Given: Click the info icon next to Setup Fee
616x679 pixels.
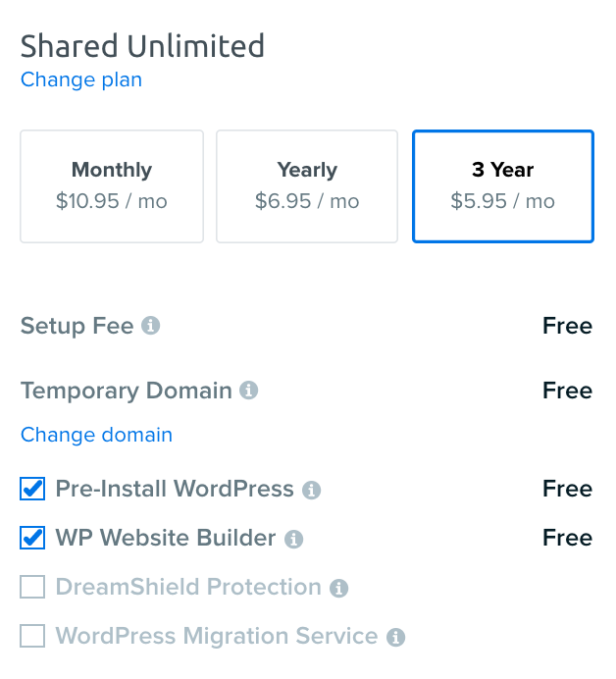Looking at the screenshot, I should [150, 326].
